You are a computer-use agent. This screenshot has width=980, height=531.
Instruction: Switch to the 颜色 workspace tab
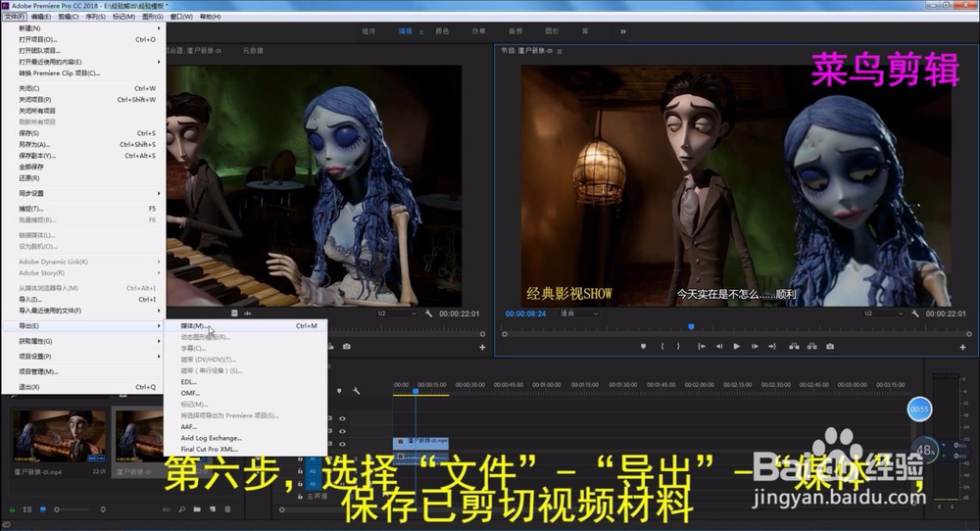[443, 31]
